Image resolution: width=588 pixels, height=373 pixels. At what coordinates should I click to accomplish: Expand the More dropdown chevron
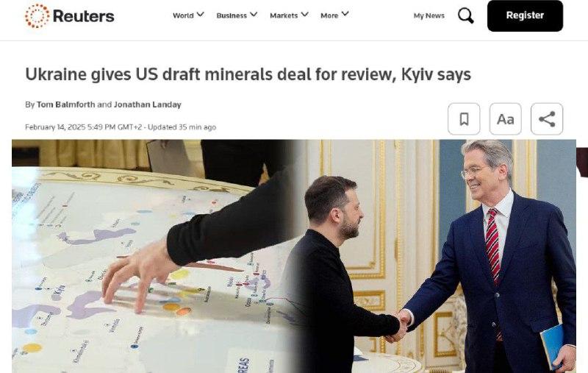point(345,14)
